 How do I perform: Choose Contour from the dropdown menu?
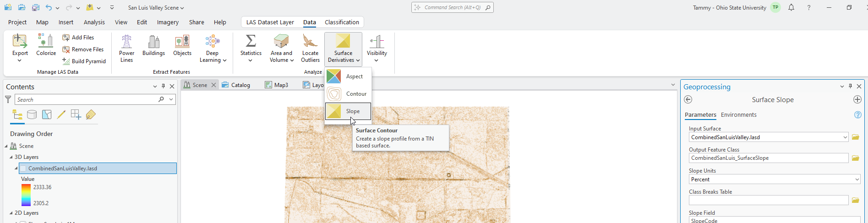348,94
